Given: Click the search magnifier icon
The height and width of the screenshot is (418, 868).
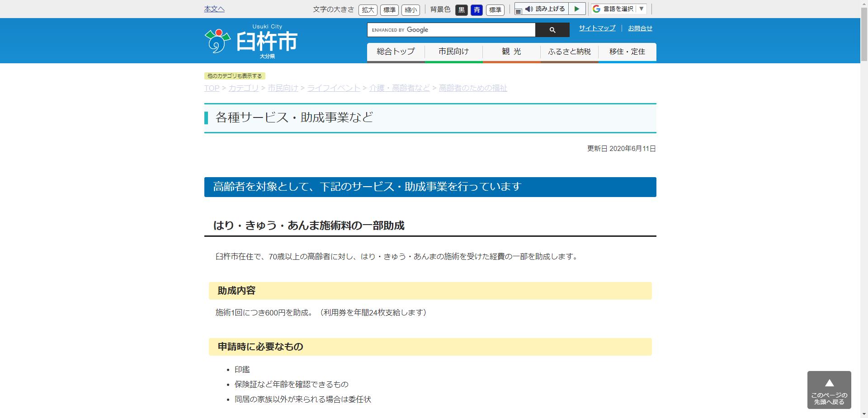Looking at the screenshot, I should pos(552,30).
